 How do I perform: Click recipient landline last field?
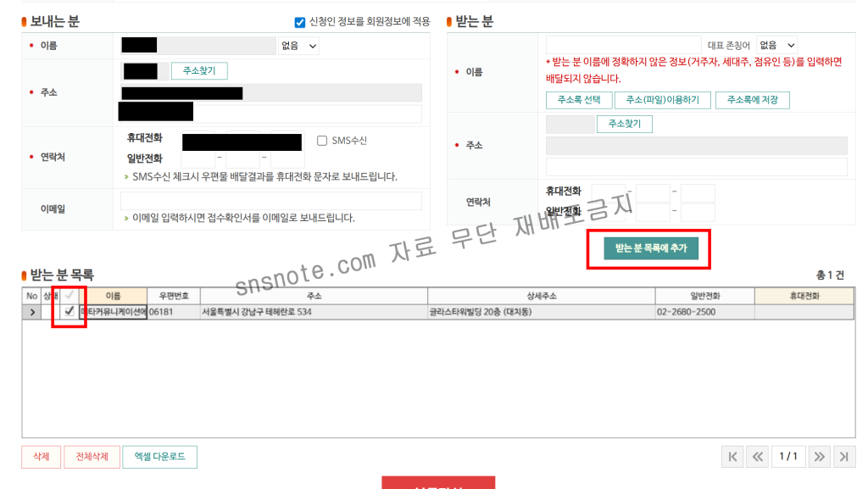click(x=698, y=213)
